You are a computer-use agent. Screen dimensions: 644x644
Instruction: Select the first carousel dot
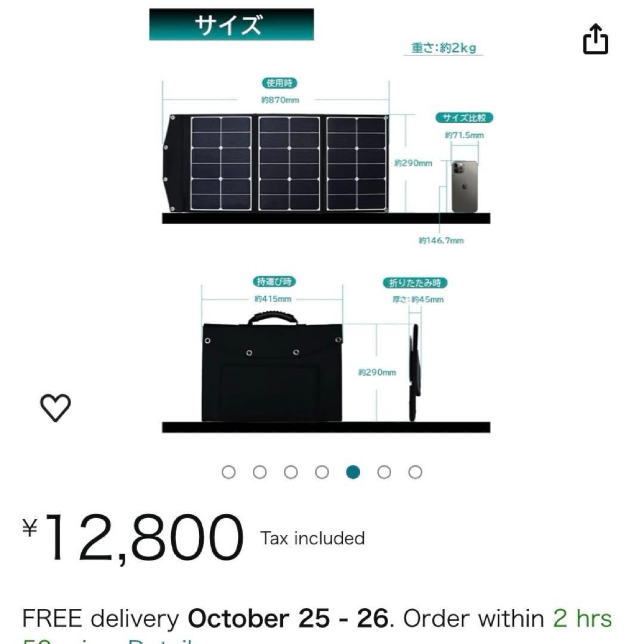228,472
